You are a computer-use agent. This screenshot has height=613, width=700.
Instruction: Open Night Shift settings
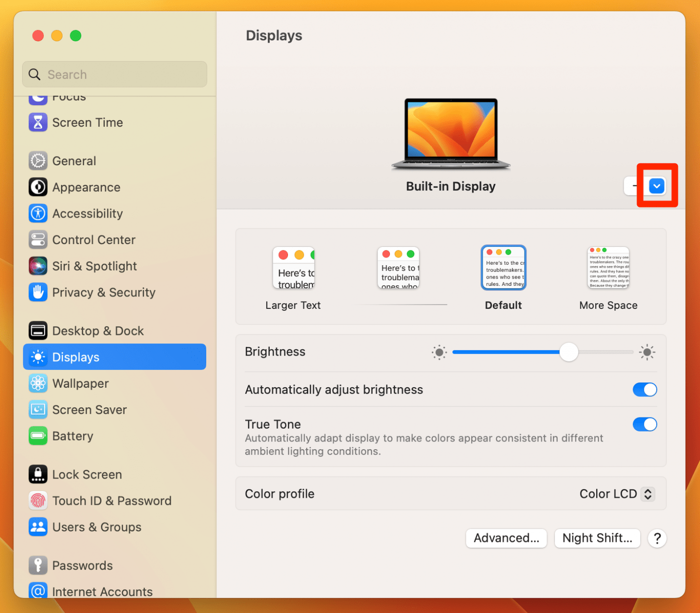(597, 538)
